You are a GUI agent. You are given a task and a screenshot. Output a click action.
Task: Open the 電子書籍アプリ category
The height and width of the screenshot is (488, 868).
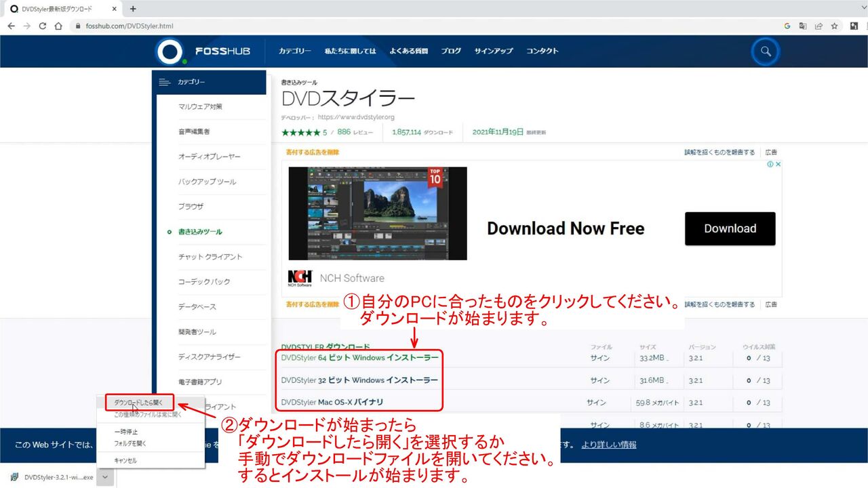click(x=200, y=382)
